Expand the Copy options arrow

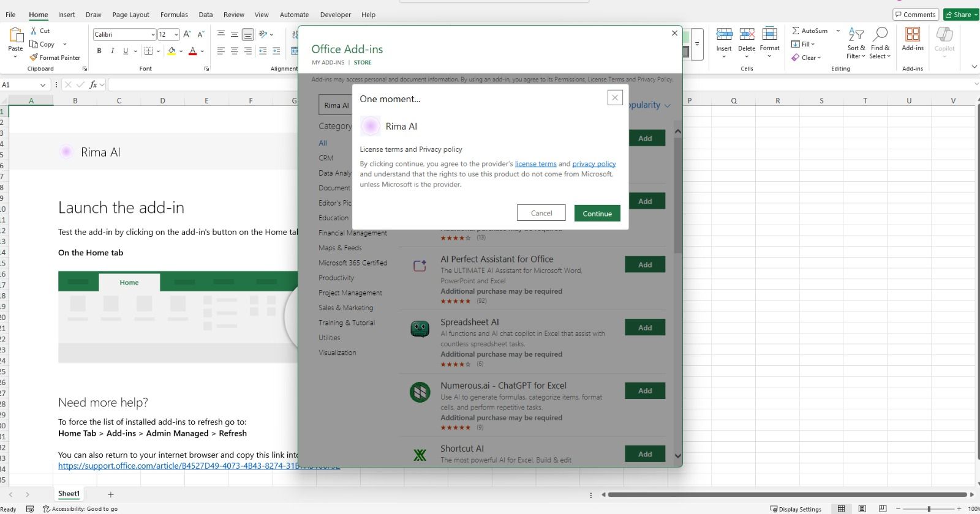click(64, 44)
